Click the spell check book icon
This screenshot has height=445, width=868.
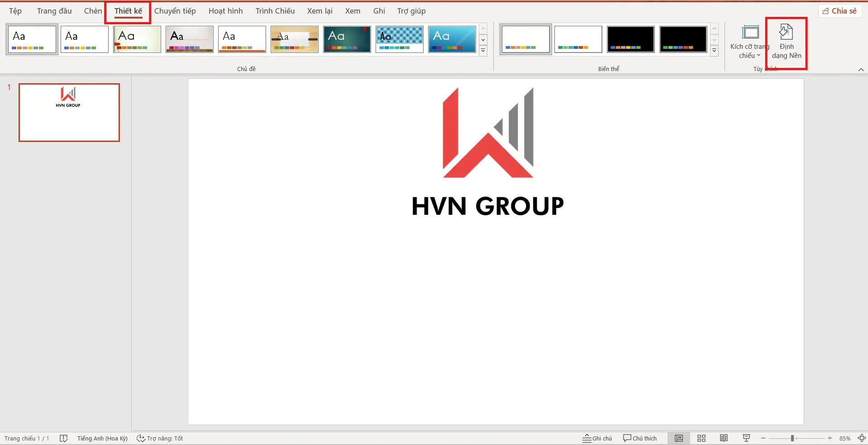(64, 438)
